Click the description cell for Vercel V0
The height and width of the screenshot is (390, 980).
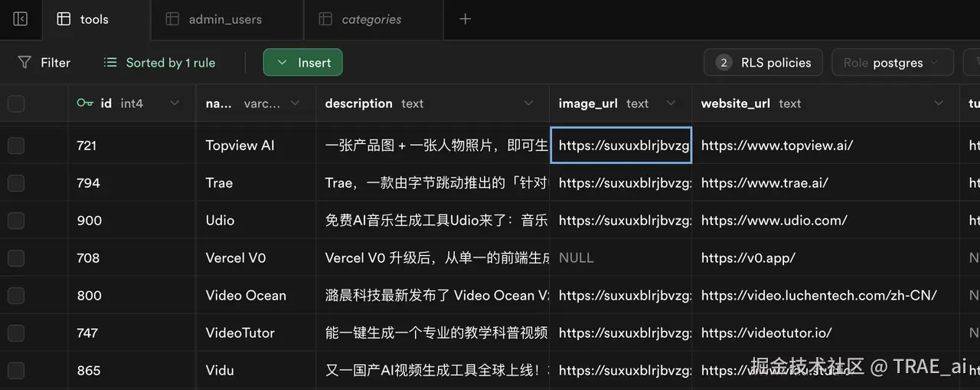tap(433, 258)
